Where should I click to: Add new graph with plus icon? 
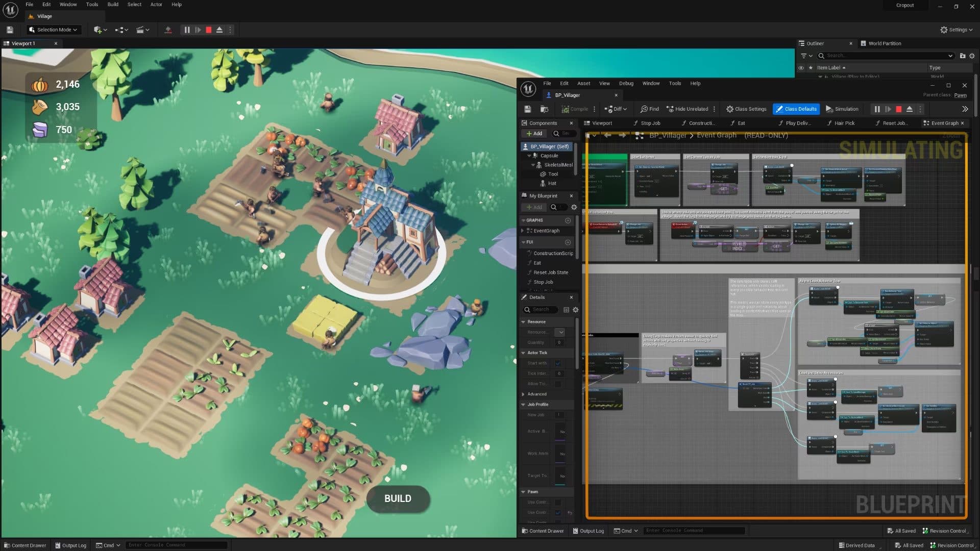point(568,220)
